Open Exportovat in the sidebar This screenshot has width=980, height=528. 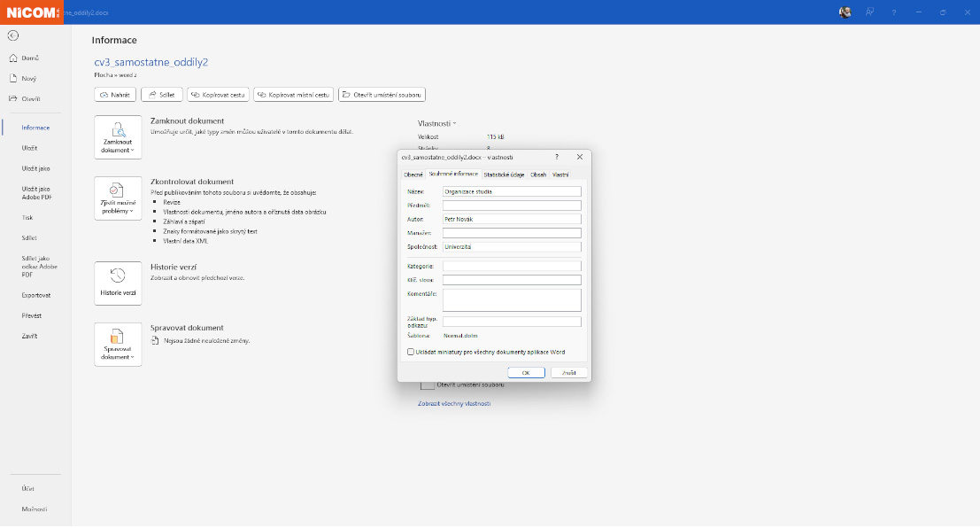[x=35, y=295]
